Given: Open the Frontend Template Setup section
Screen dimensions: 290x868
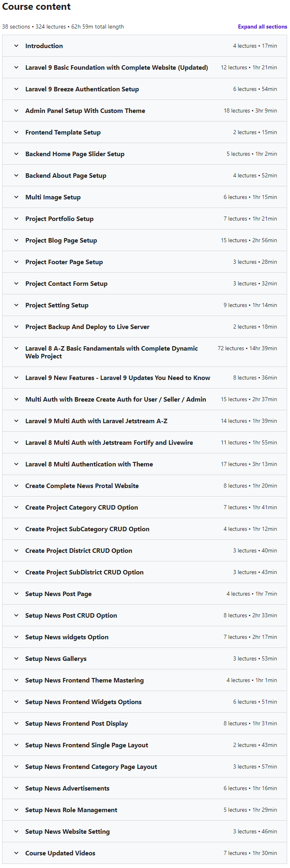Looking at the screenshot, I should [63, 133].
